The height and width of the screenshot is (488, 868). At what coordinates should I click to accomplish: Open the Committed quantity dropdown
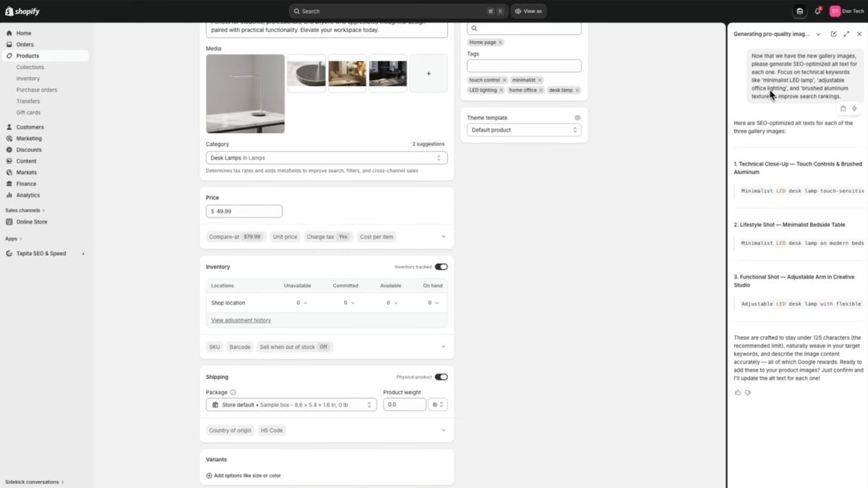click(x=349, y=303)
